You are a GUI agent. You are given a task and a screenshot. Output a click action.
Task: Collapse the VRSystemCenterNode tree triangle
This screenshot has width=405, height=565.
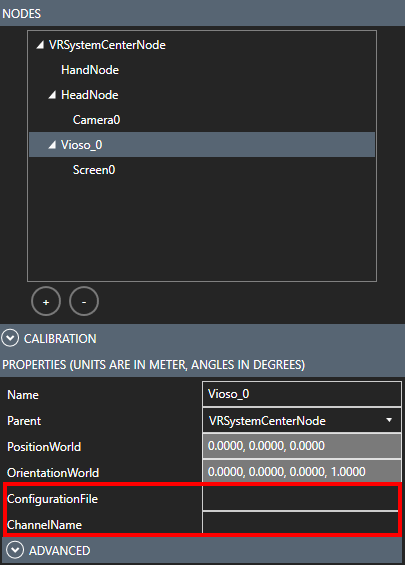40,45
